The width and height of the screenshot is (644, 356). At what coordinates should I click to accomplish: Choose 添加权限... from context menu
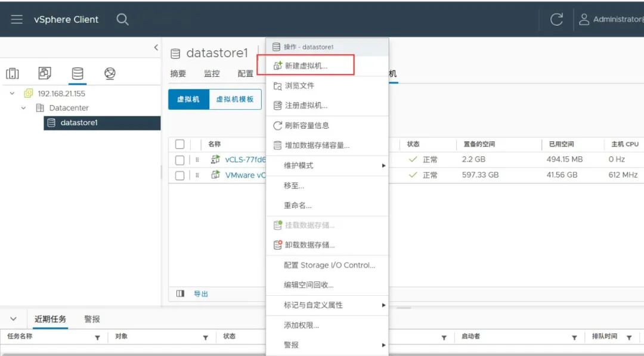point(327,325)
